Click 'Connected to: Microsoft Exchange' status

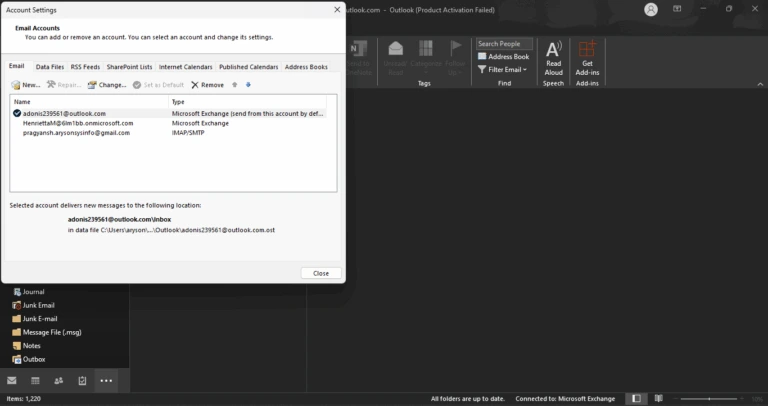(x=565, y=399)
